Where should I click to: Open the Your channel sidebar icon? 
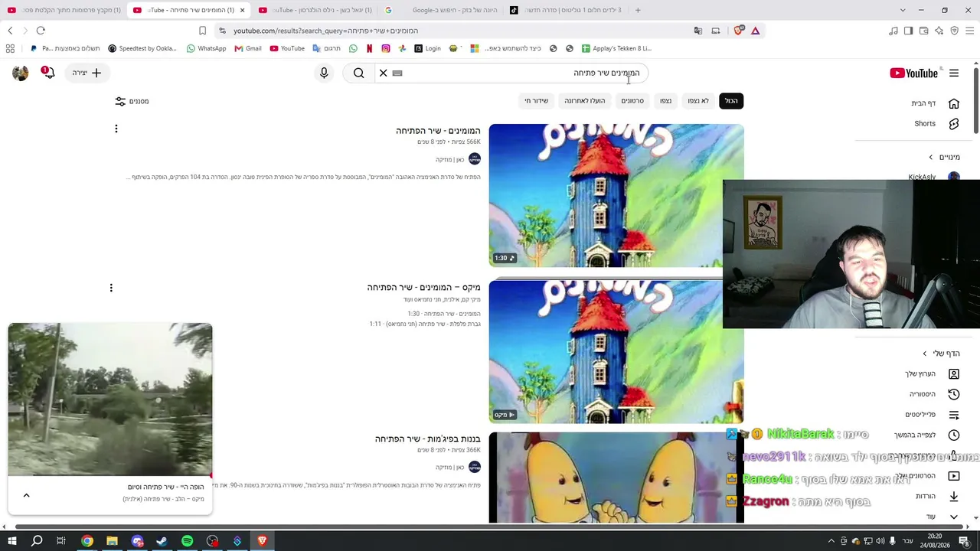[x=954, y=373]
